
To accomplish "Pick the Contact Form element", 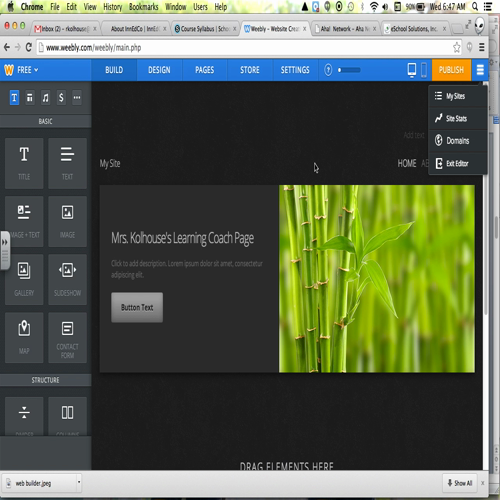I will [67, 337].
